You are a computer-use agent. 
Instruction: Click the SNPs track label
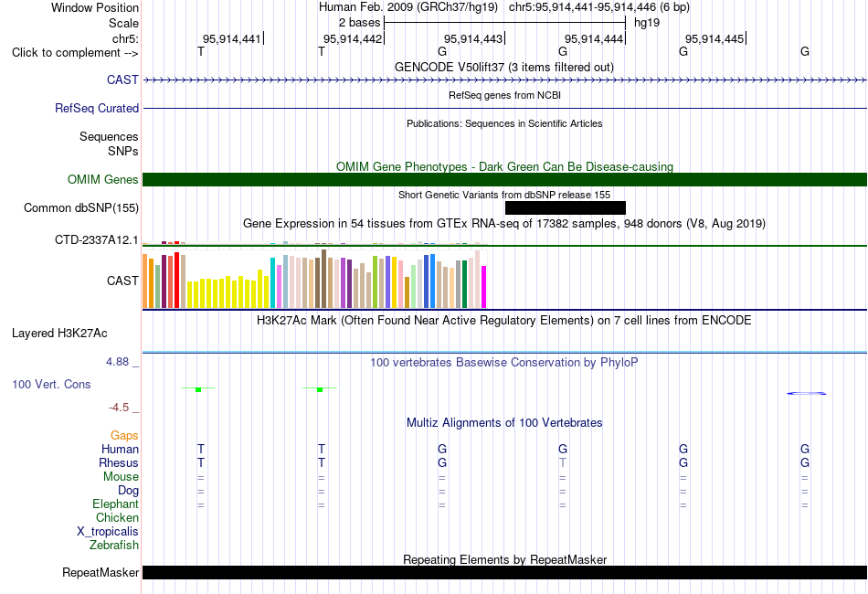click(123, 151)
